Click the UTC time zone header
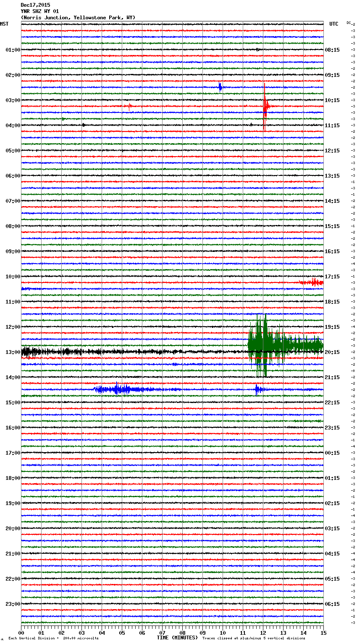This screenshot has width=357, height=644. coord(333,24)
